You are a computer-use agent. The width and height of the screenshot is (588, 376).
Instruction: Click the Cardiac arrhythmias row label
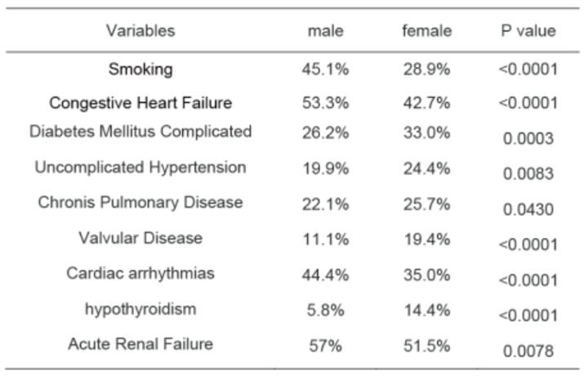[140, 273]
